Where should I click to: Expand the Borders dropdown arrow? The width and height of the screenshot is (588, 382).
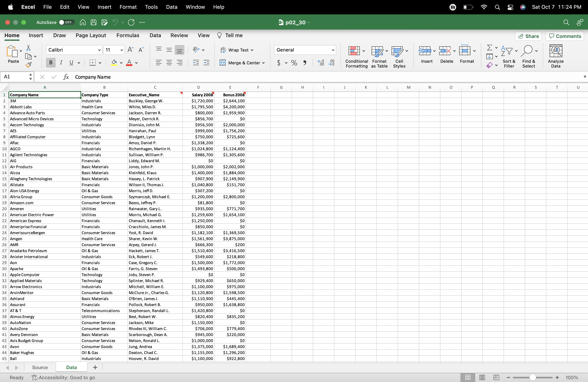coord(100,63)
